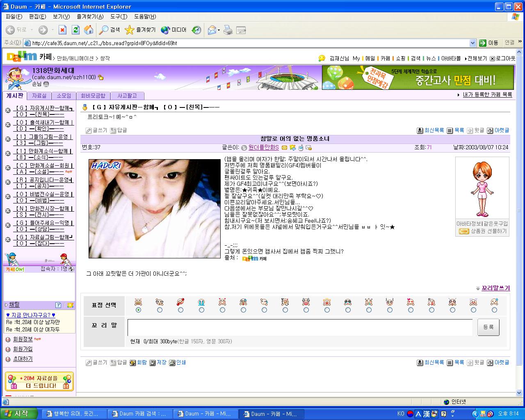Click the IE Forward arrow button
Screen dimensions: 525x420
point(43,30)
